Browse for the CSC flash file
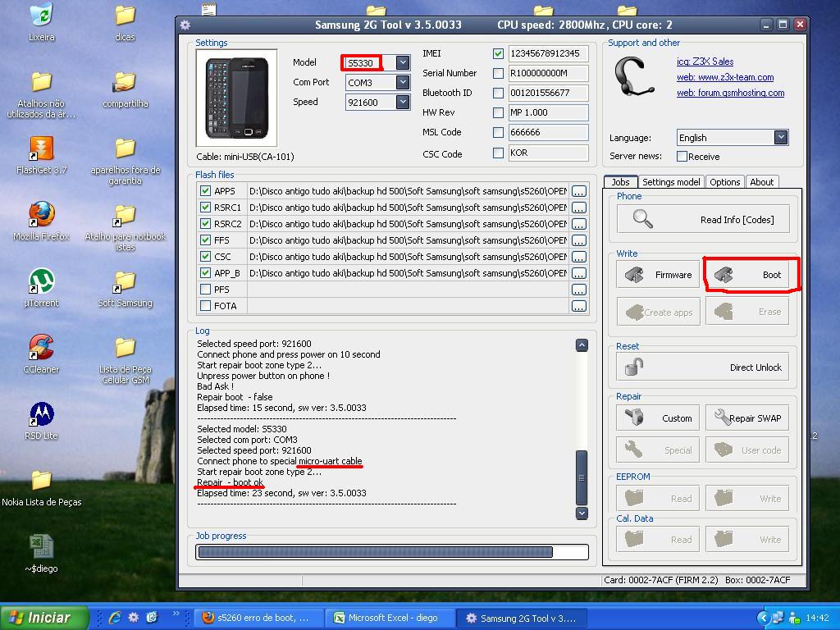840x630 pixels. point(578,257)
